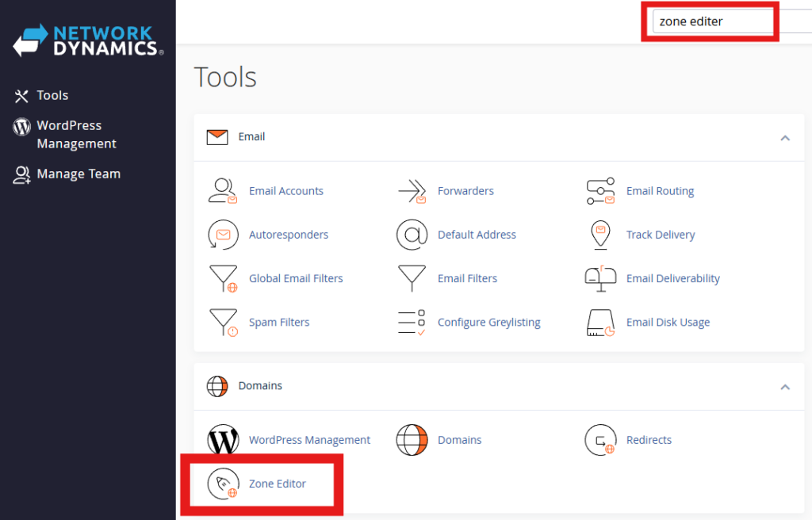Open the Forwarders icon
The width and height of the screenshot is (812, 520).
click(x=412, y=191)
